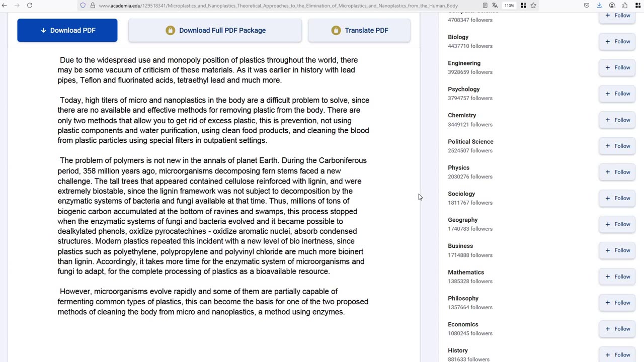Click '1714888 followers' under Business
Screen dimensions: 644x362
470,255
